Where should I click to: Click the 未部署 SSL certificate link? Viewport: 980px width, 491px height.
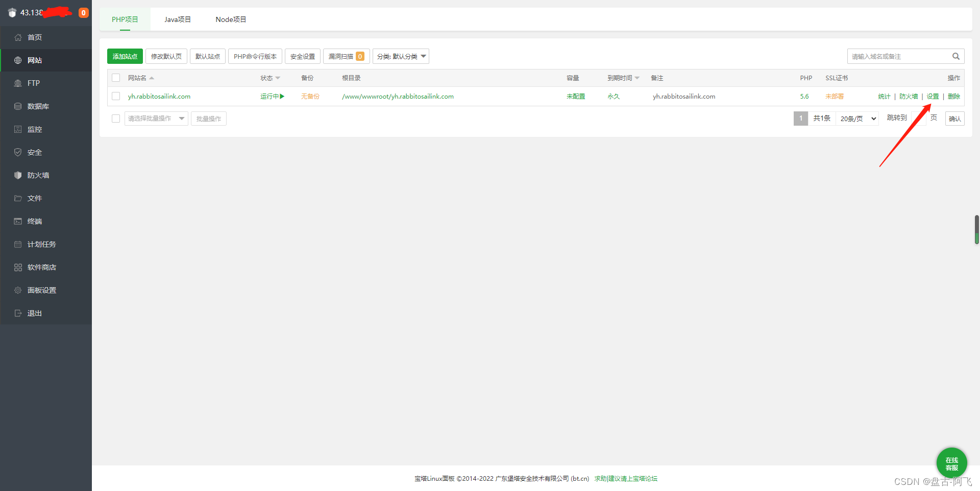[x=835, y=96]
